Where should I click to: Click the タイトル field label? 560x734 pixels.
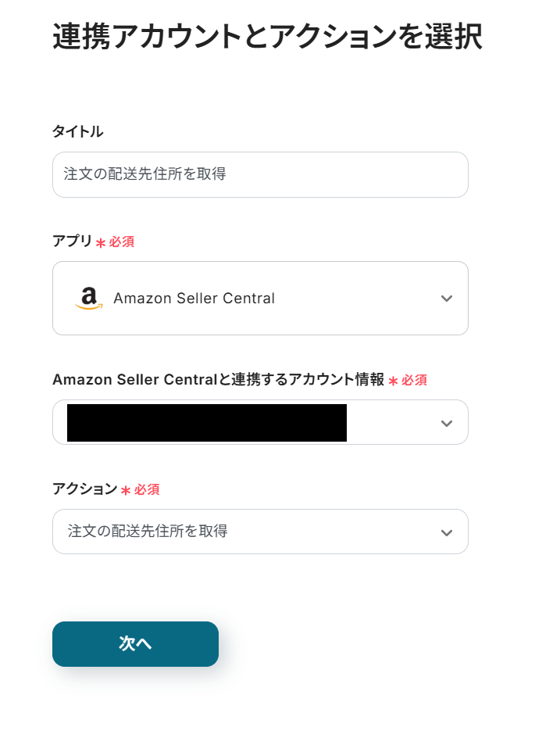[x=77, y=132]
